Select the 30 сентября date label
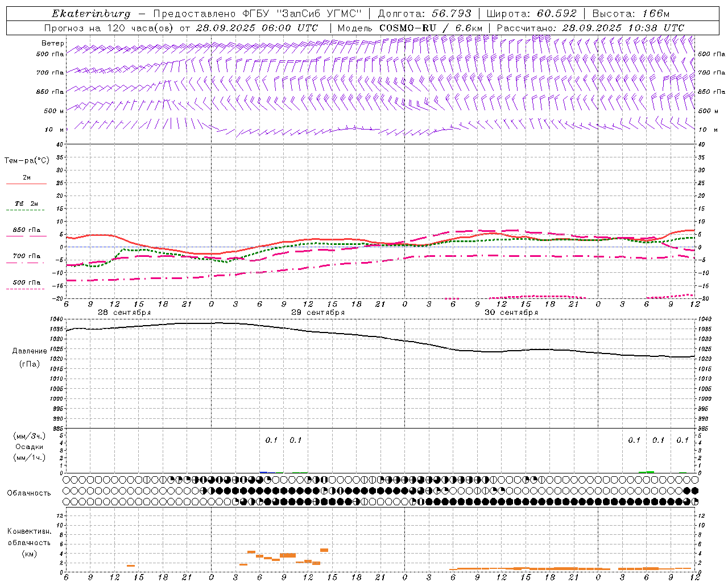 click(511, 313)
